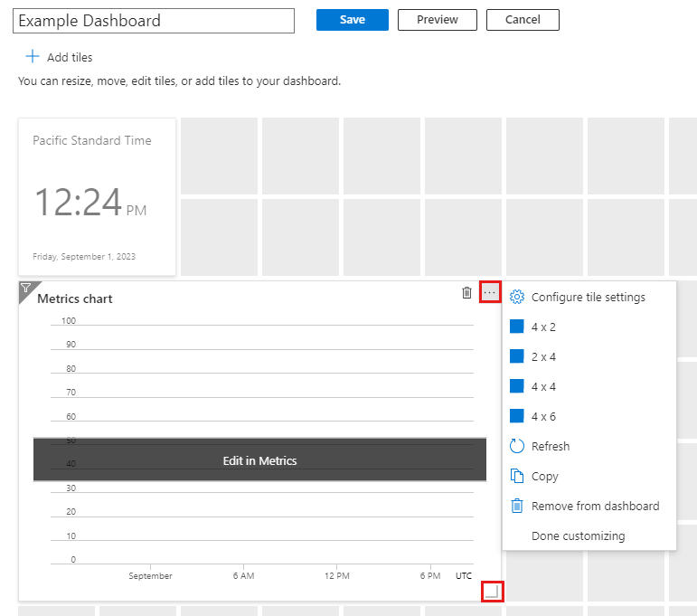The image size is (697, 616).
Task: Click the resize handle at tile corner
Action: (492, 591)
